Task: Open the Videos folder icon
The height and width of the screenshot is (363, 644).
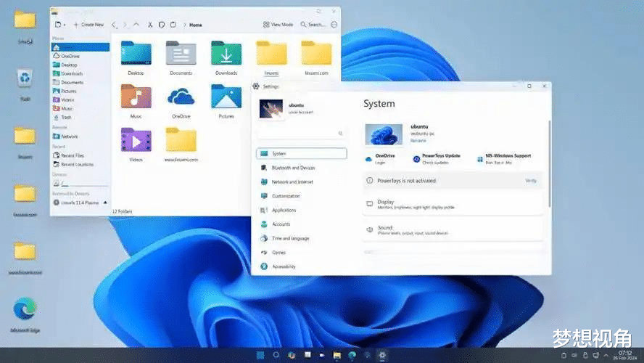Action: 136,141
